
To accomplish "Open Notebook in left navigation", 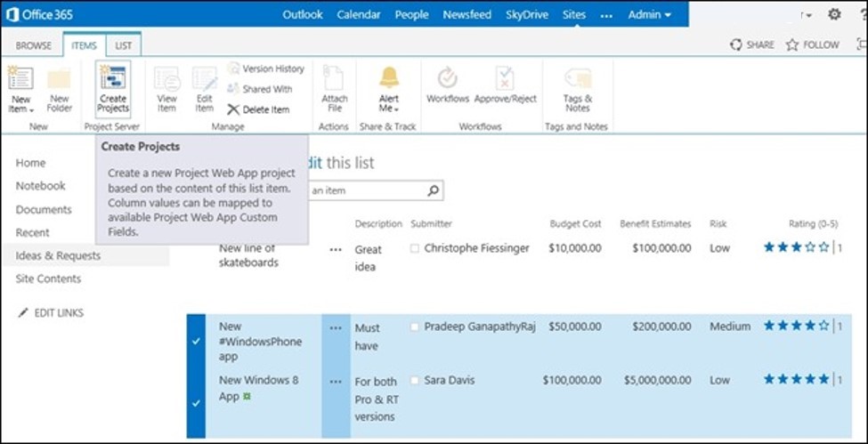I will click(40, 185).
